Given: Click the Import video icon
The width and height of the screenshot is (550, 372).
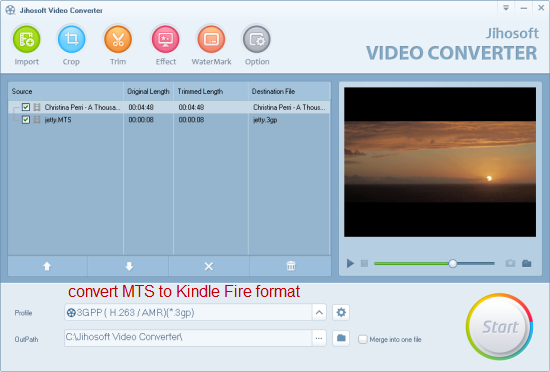Looking at the screenshot, I should [27, 39].
